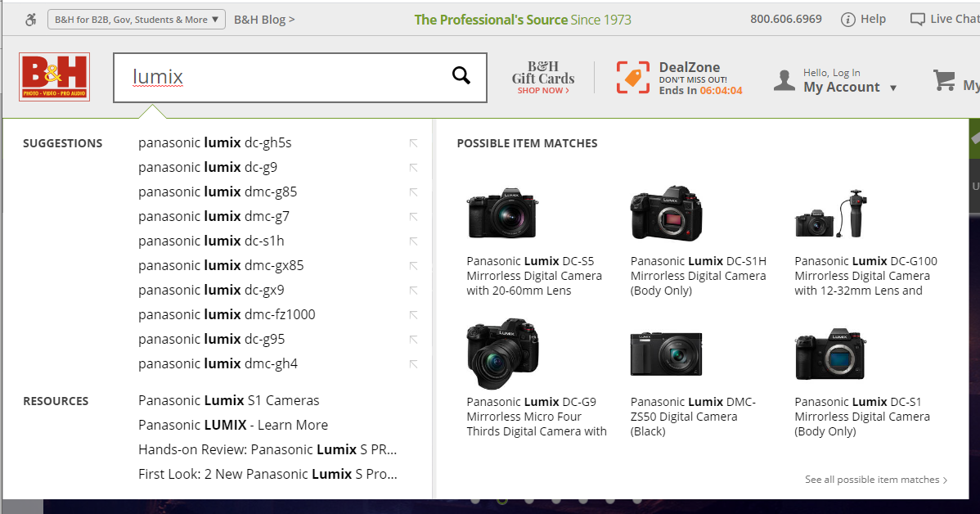
Task: Click the Lumix DC-G9 camera thumbnail
Action: pos(502,354)
